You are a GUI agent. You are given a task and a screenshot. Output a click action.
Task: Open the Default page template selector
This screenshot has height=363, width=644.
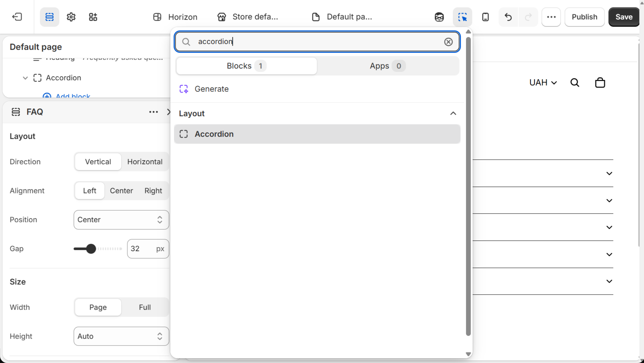point(342,17)
